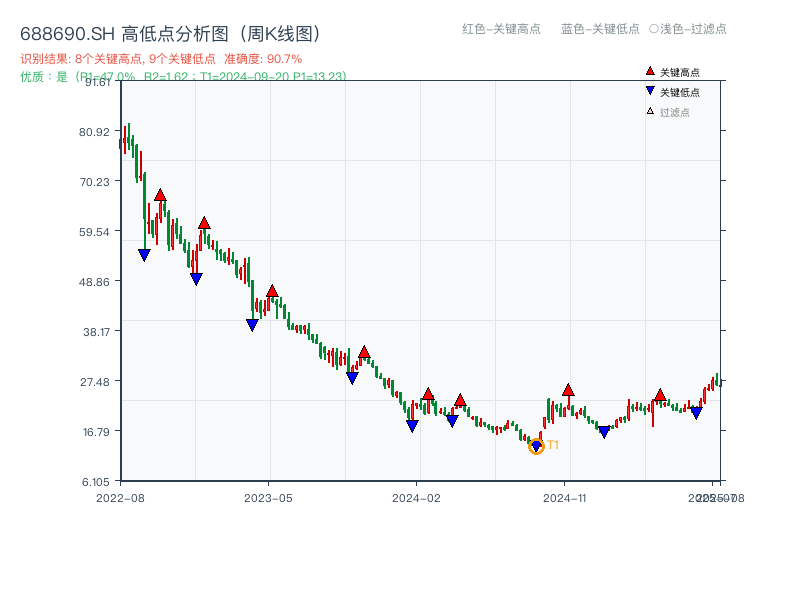Viewport: 800px width, 600px height.
Task: Click the 91.61 label on the y-axis
Action: click(x=97, y=84)
